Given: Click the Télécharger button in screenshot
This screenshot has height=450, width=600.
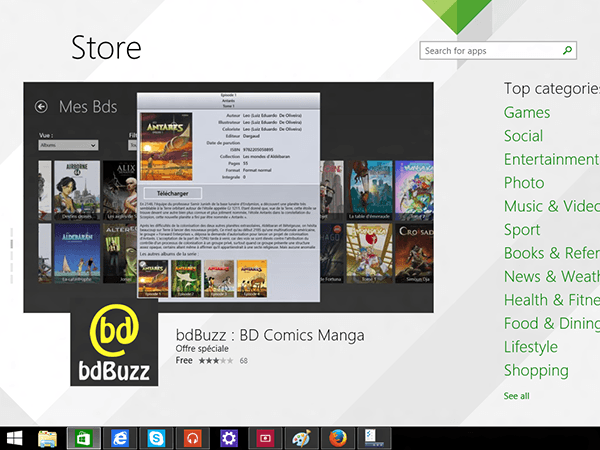Looking at the screenshot, I should 173,193.
